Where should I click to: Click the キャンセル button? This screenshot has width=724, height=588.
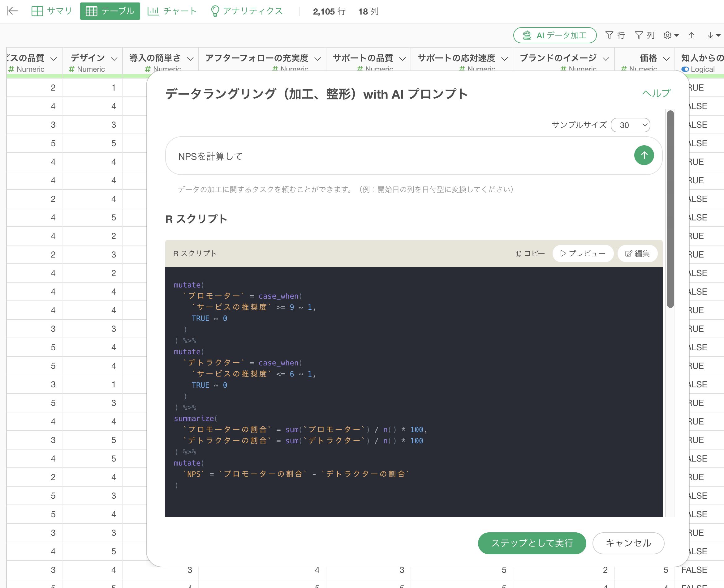point(628,543)
